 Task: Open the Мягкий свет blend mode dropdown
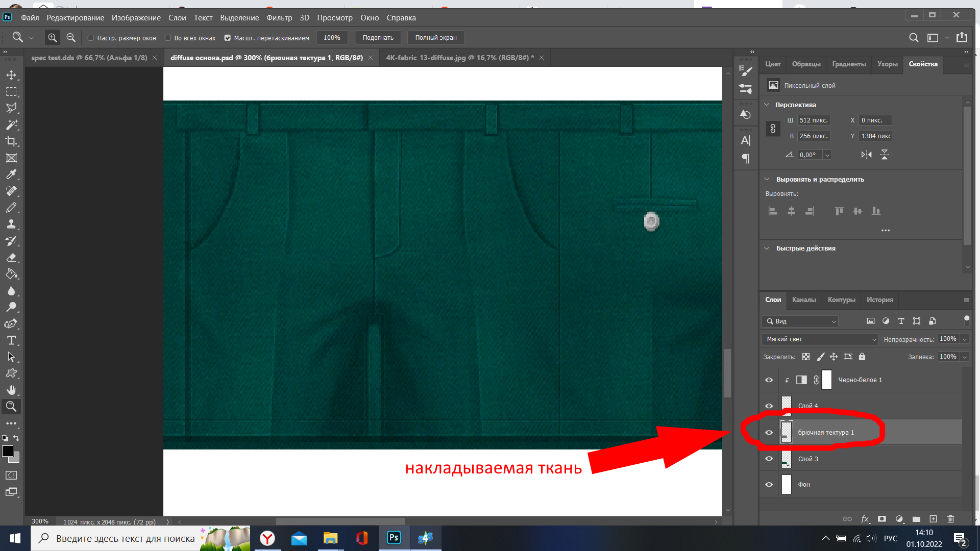click(819, 339)
